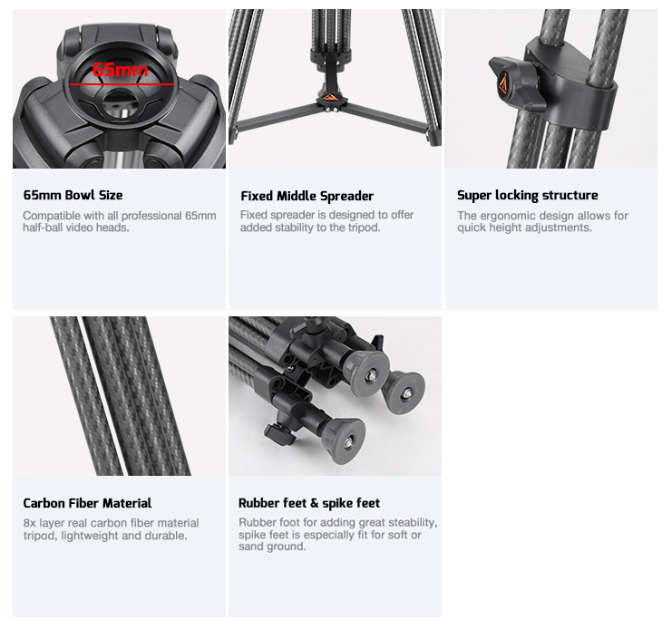This screenshot has height=629, width=672.
Task: Click the 'Carbon Fiber Material' heading
Action: (87, 503)
